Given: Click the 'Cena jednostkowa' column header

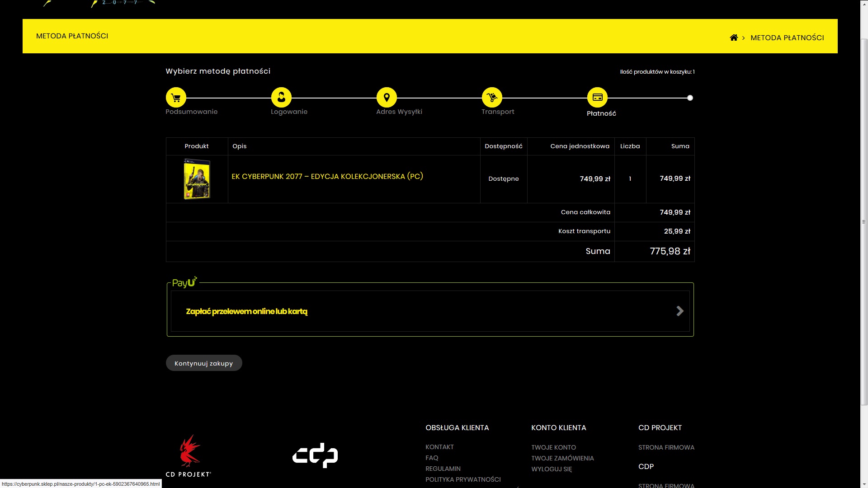Looking at the screenshot, I should click(580, 146).
